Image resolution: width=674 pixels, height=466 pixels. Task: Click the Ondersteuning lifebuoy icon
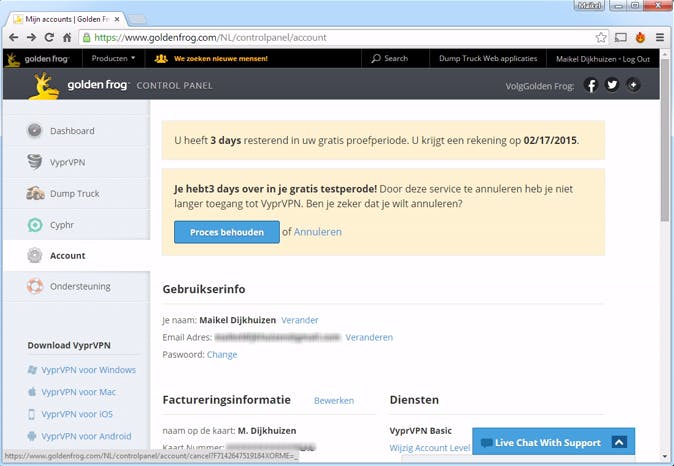click(35, 286)
